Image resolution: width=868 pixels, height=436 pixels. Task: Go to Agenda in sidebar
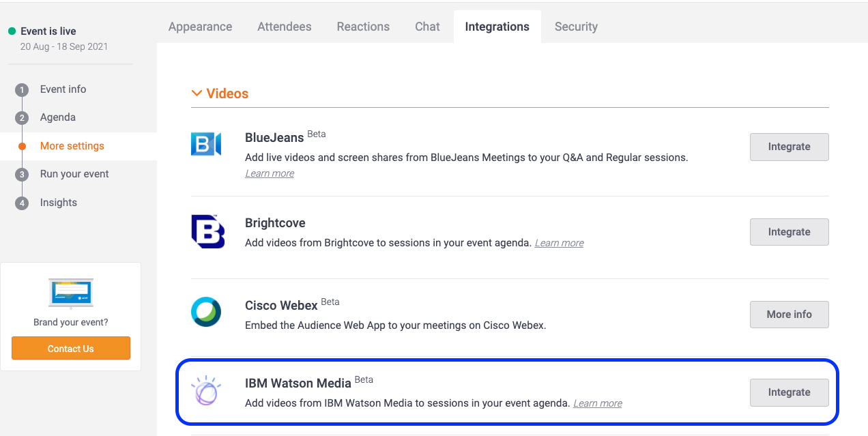58,117
